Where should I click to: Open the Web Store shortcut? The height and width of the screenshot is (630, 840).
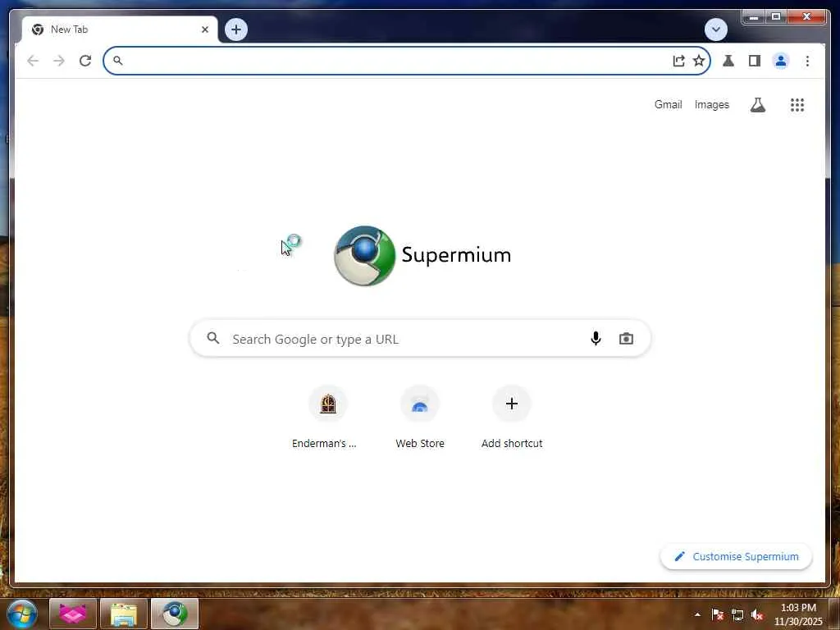tap(420, 417)
